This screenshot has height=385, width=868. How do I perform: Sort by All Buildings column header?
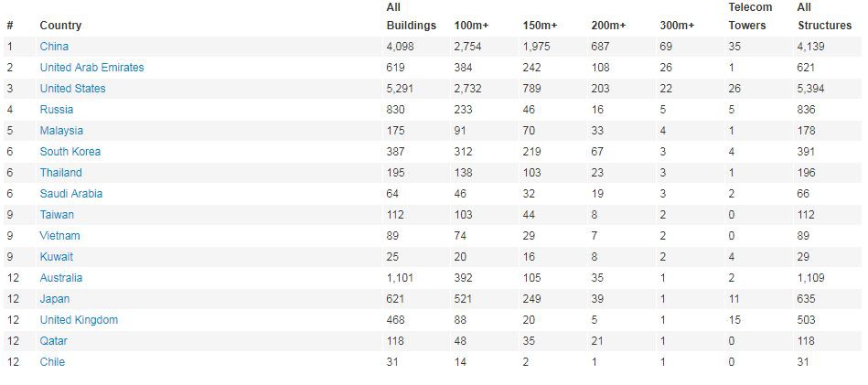pos(412,16)
